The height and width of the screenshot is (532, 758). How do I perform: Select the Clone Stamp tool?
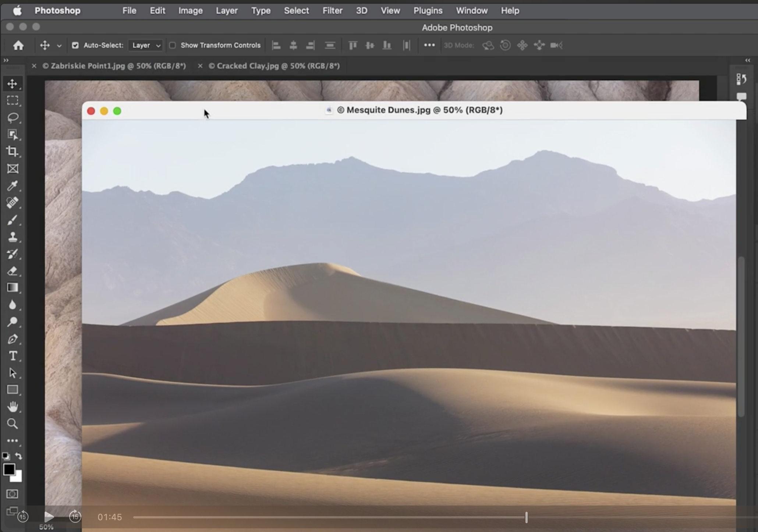pyautogui.click(x=13, y=237)
